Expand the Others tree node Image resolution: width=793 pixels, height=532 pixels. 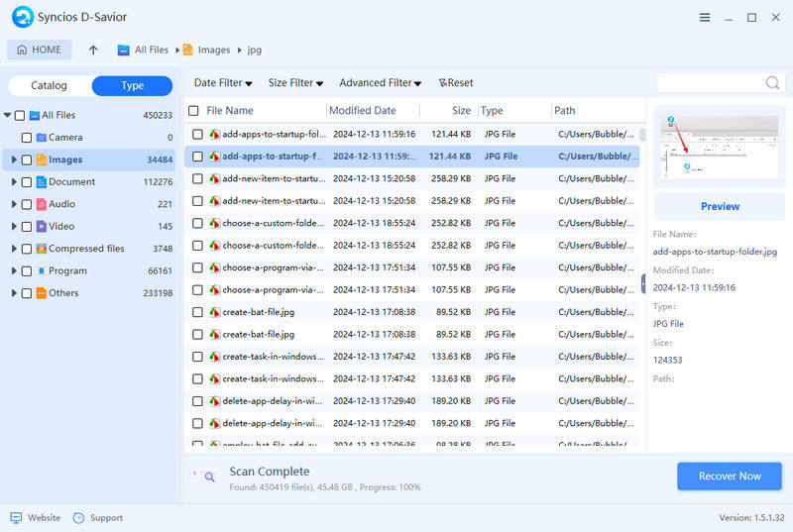coord(14,293)
